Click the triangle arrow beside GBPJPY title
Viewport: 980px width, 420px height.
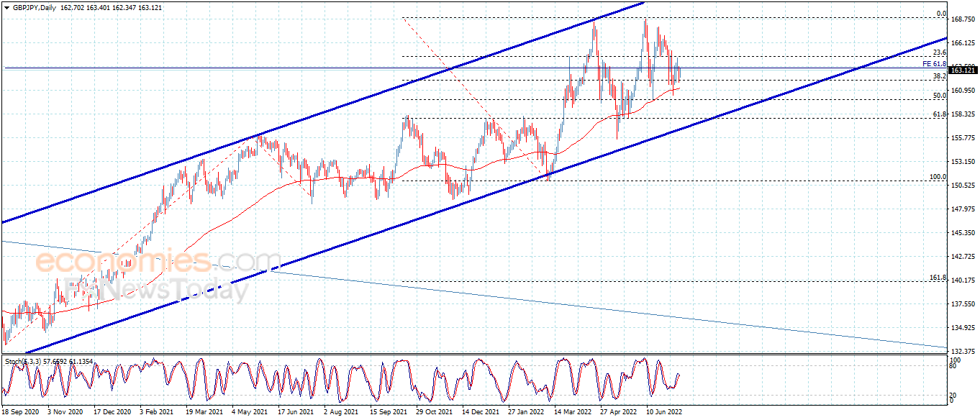click(x=6, y=7)
